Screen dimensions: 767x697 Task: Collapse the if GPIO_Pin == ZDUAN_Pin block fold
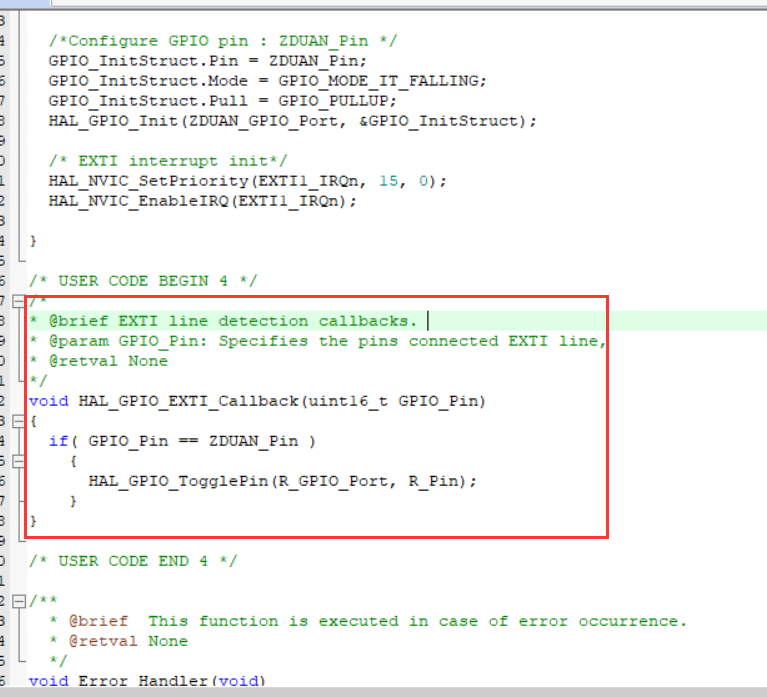(18, 461)
